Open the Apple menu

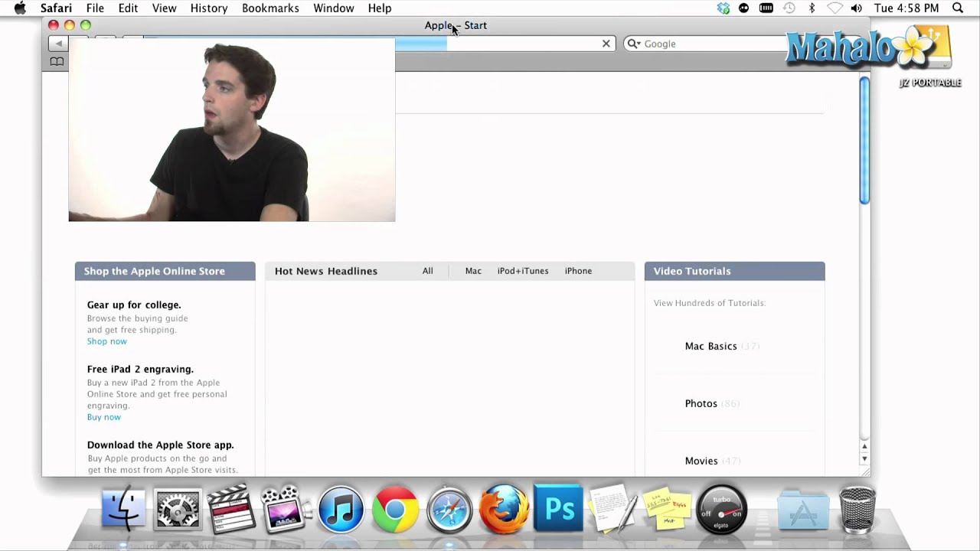20,8
